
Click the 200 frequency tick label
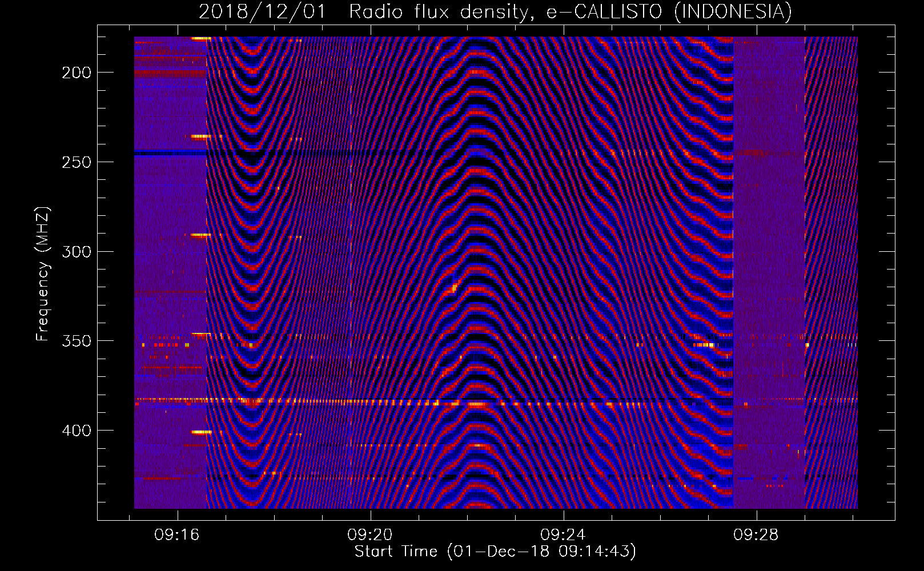point(77,73)
